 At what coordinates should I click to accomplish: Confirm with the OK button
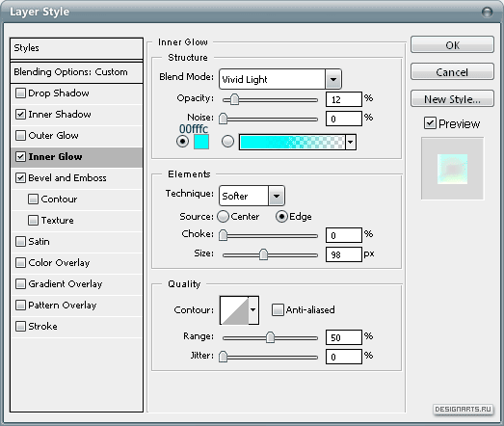[452, 44]
